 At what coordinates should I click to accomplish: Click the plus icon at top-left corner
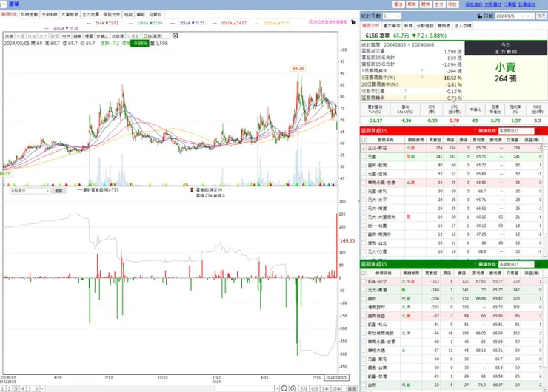(x=4, y=4)
